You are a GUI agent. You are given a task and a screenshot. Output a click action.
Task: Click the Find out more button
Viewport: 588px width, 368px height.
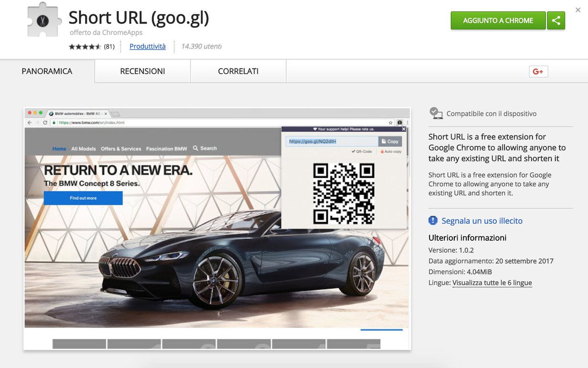[83, 198]
